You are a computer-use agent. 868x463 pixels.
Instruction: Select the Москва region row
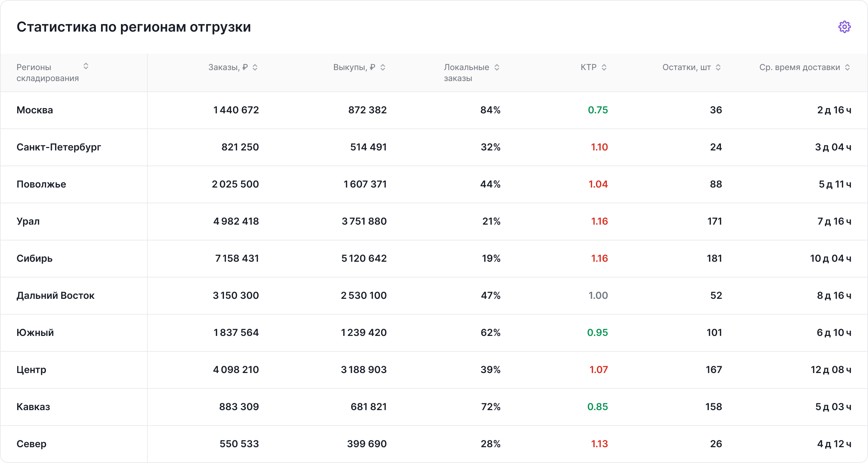[x=434, y=110]
